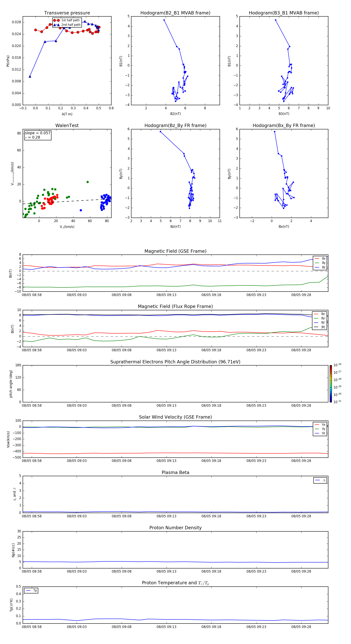The width and height of the screenshot is (351, 644).
Task: Click the Suprathermal Electrons Pitch Angle title
Action: pyautogui.click(x=175, y=362)
